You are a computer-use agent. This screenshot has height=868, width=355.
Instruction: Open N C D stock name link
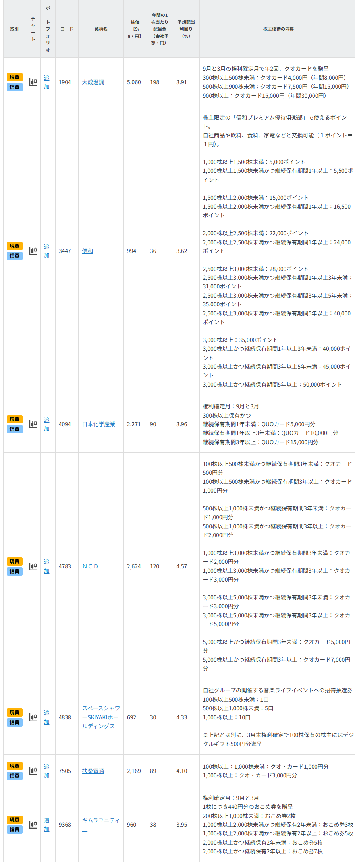(90, 566)
